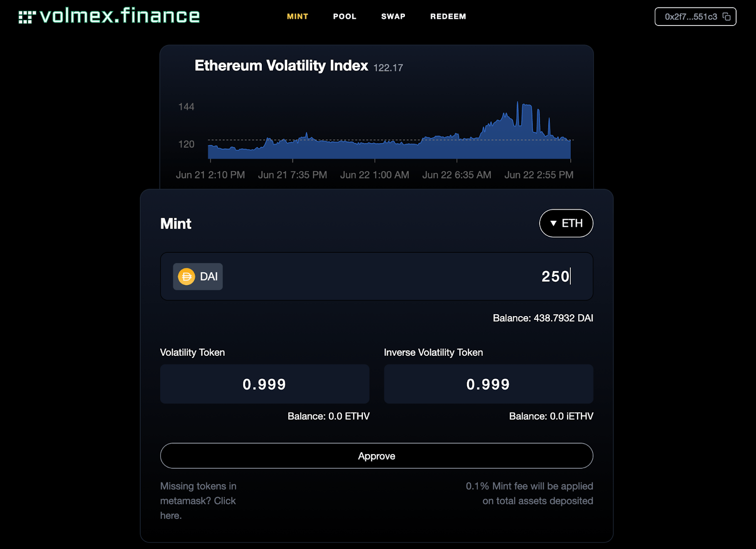
Task: Click the volmex.finance logo
Action: click(109, 16)
